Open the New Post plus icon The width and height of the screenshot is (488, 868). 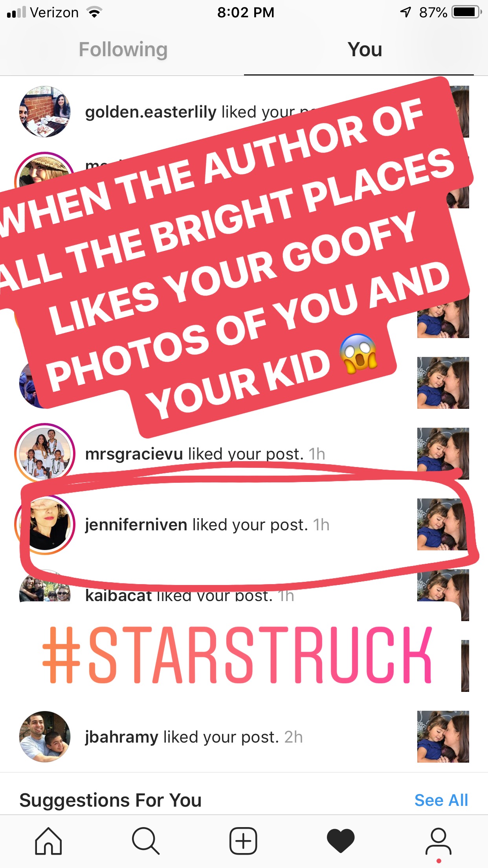pyautogui.click(x=243, y=841)
